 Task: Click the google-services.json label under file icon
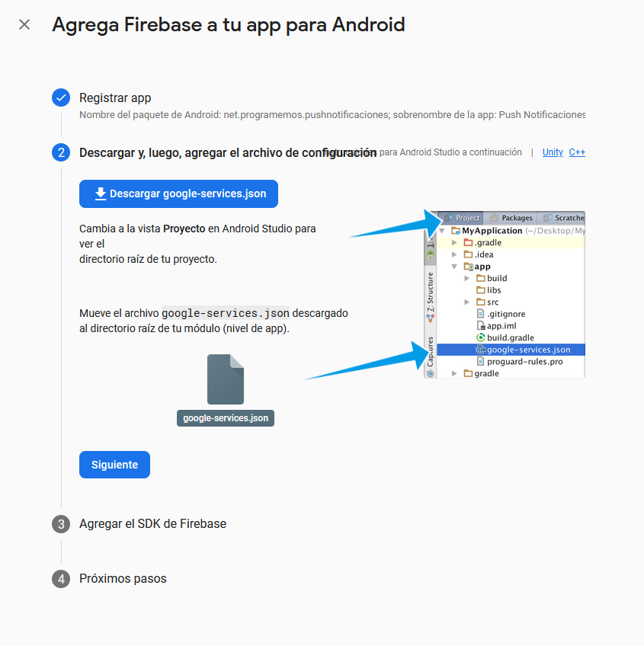(226, 418)
